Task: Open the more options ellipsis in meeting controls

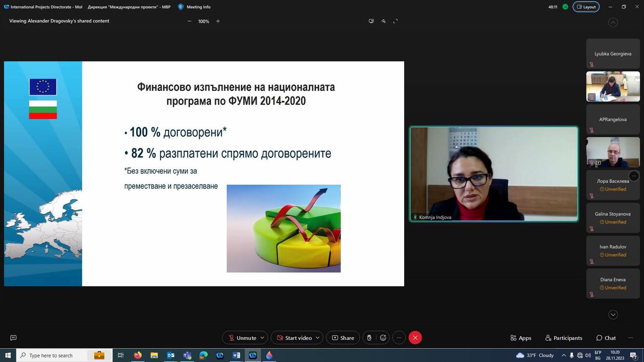Action: 399,338
